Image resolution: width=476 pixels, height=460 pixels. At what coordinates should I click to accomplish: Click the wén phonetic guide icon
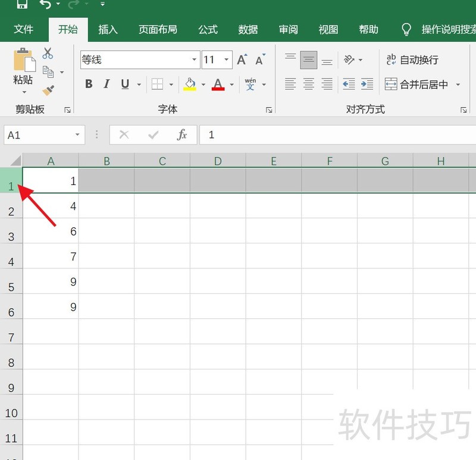point(250,84)
